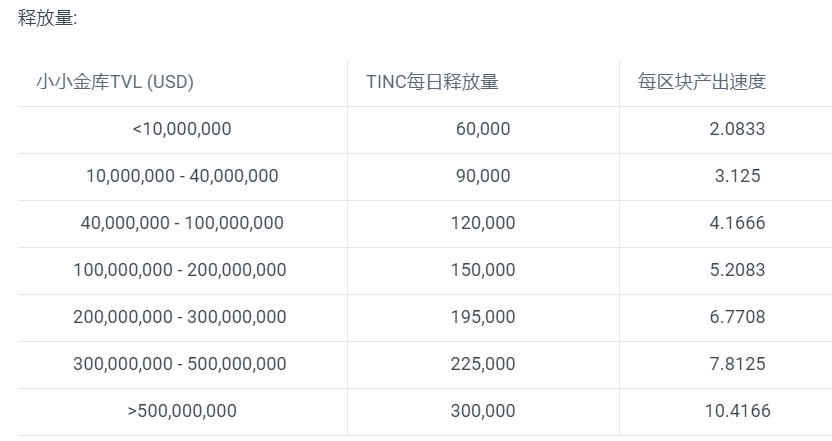
Task: Click the 6.7708 per-block value
Action: (737, 317)
